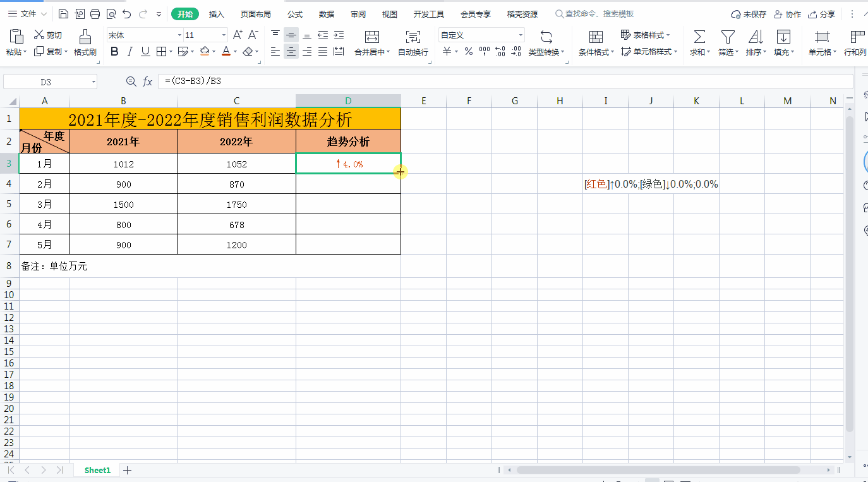This screenshot has width=868, height=482.
Task: Click the decrease decimal places icon
Action: point(516,52)
